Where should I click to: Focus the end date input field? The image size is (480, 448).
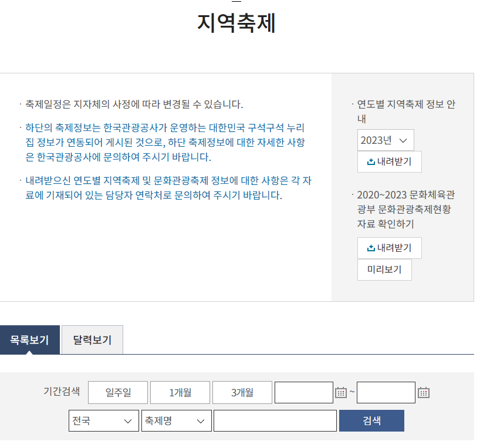pyautogui.click(x=386, y=393)
